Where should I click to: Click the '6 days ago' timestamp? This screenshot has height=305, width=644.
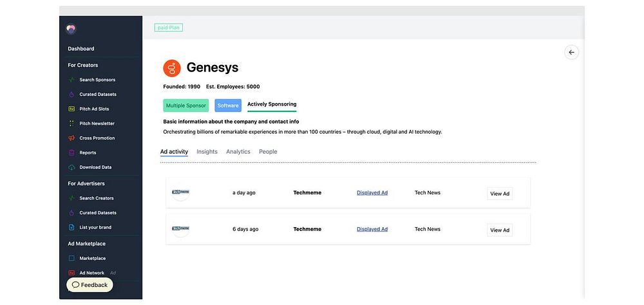pos(245,229)
